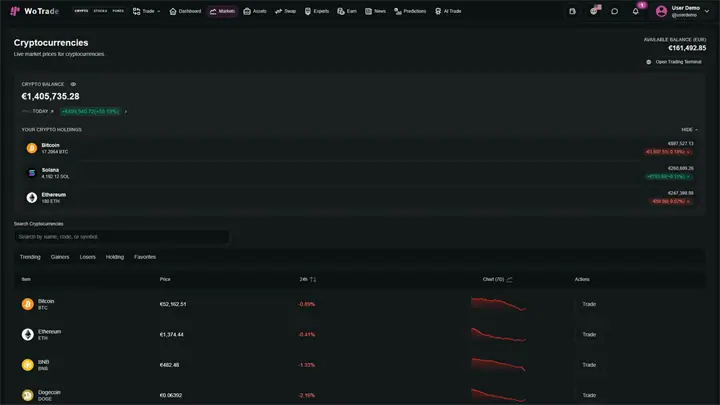Click the €161,492.85 available balance
720x405 pixels.
click(687, 48)
